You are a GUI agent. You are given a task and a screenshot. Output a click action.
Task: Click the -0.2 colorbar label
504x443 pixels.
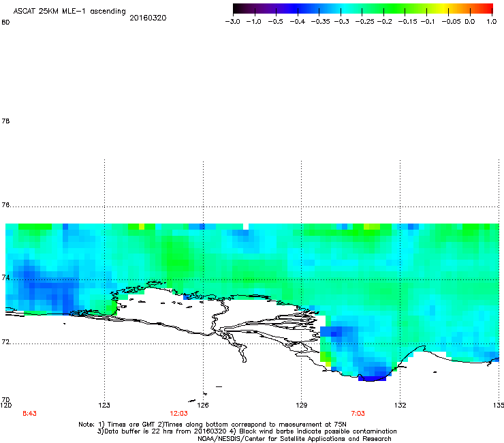(385, 22)
